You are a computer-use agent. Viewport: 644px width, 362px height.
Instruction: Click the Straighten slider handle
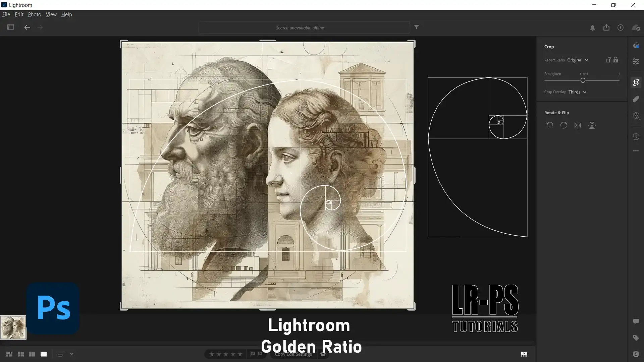coord(583,80)
